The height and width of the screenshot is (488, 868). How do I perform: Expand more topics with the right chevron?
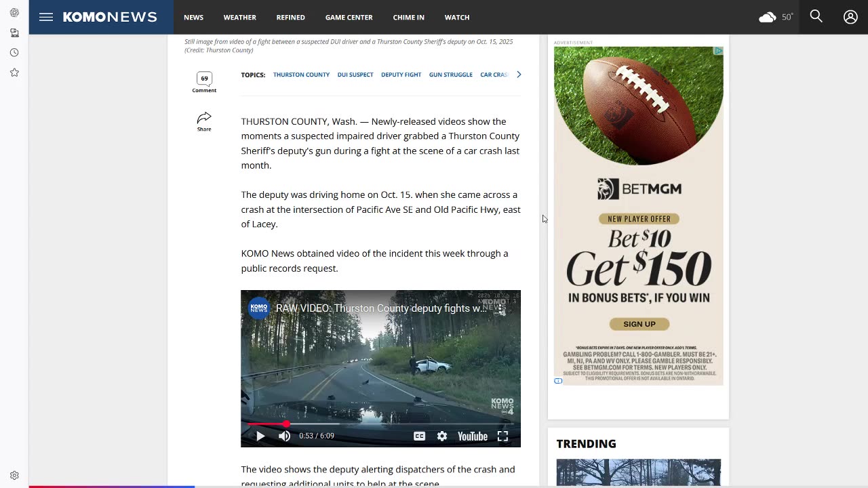tap(519, 75)
